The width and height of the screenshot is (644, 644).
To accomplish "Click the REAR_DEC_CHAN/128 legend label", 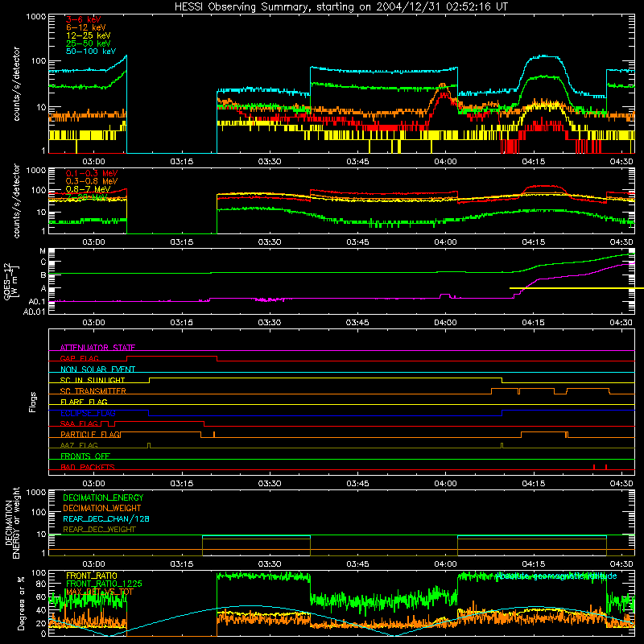I will [106, 518].
